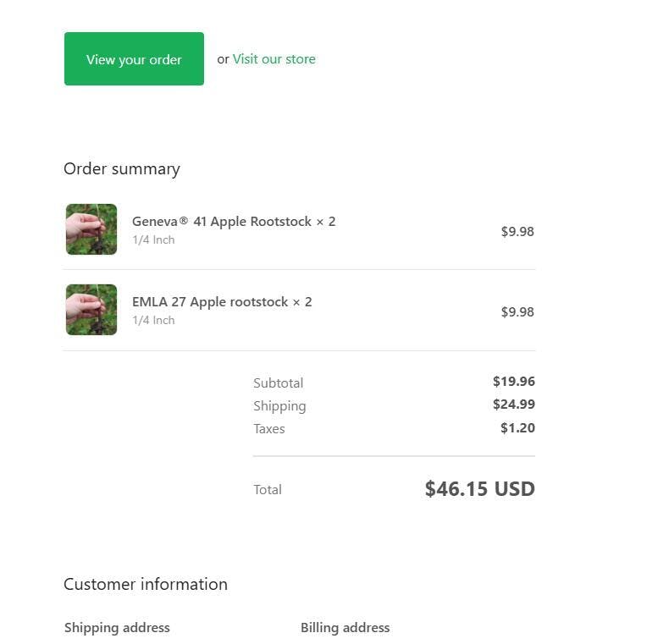Click the $1.20 taxes amount
The image size is (658, 644).
(517, 427)
